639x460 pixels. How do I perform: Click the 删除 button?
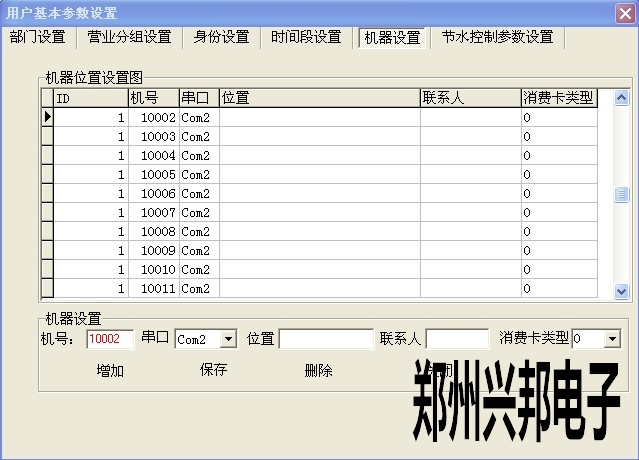click(x=318, y=371)
